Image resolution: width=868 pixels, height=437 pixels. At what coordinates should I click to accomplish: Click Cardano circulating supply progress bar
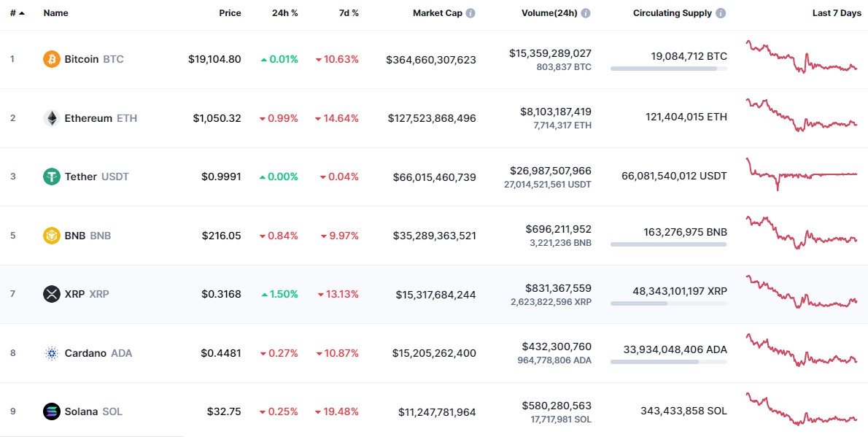(x=669, y=362)
